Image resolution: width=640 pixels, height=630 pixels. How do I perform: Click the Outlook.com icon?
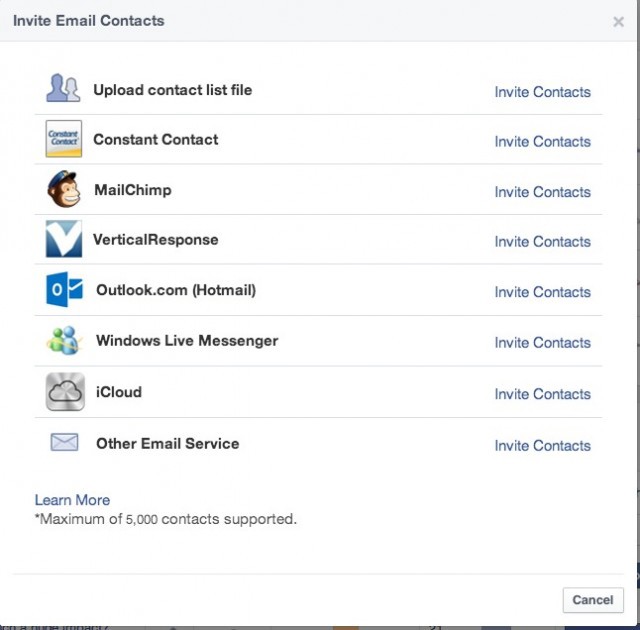click(x=64, y=289)
